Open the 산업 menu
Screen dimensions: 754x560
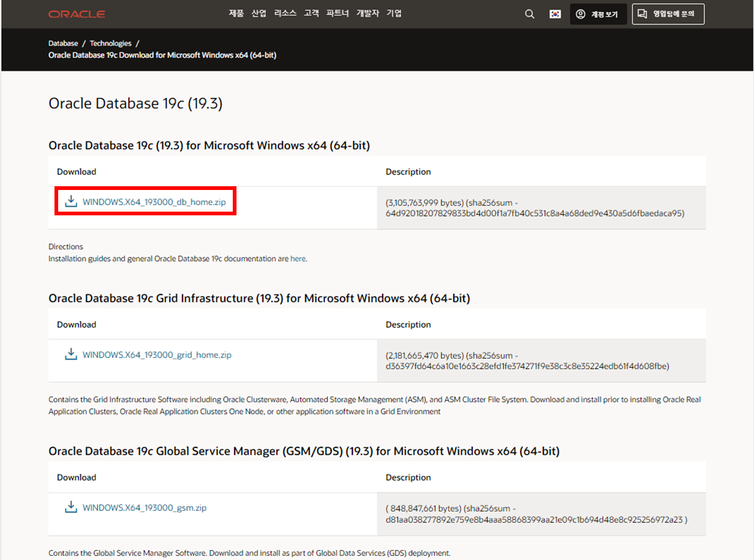259,13
